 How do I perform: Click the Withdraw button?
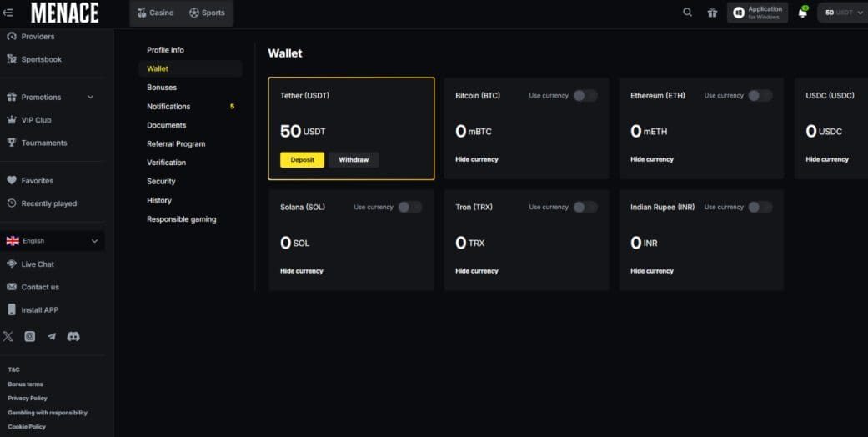click(354, 160)
